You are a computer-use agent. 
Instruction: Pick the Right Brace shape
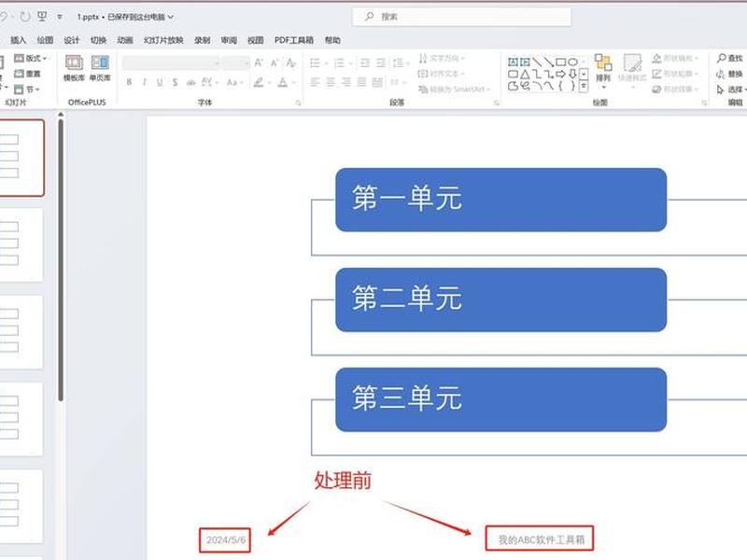pos(572,86)
